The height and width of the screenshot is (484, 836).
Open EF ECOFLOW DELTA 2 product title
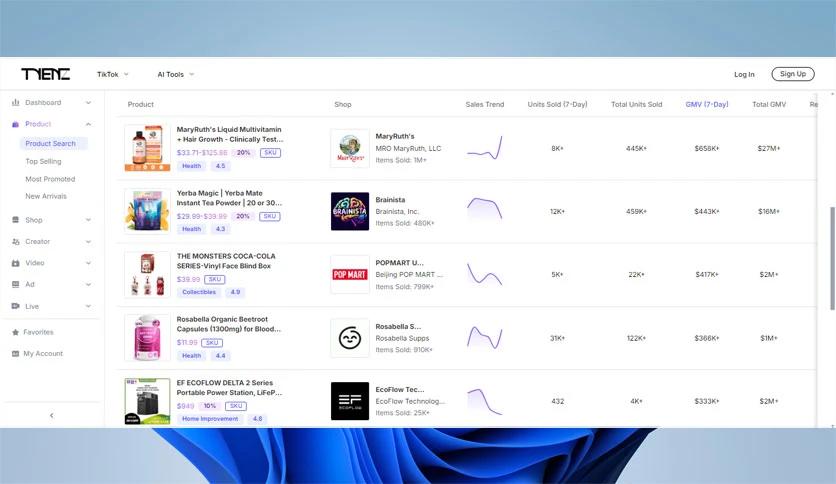pos(229,388)
